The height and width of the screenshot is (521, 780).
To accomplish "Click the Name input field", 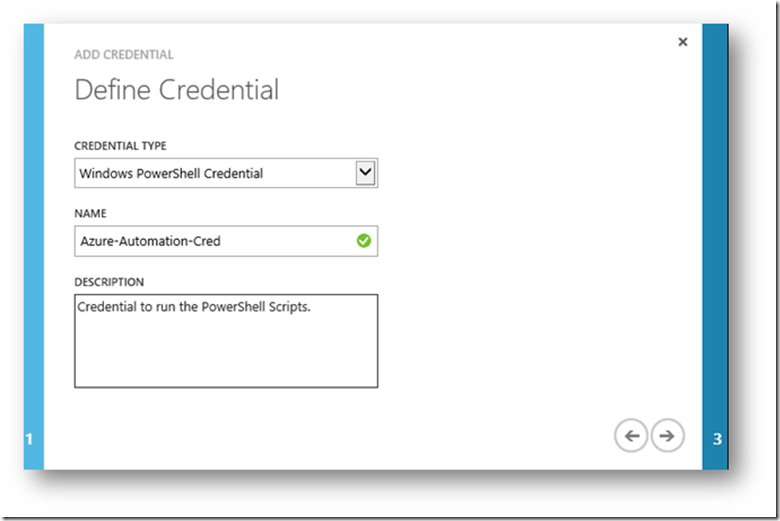I will coord(215,241).
